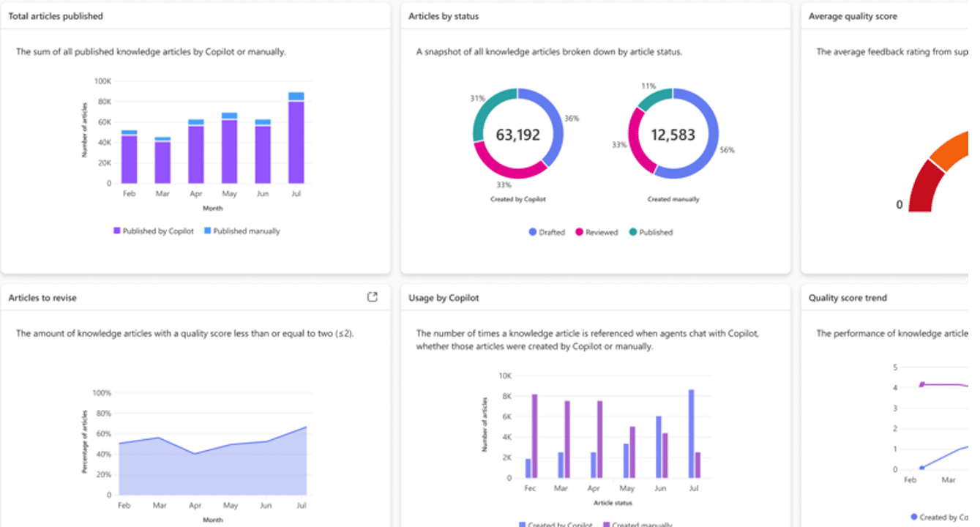
Task: Click the Total articles published card title
Action: tap(56, 16)
